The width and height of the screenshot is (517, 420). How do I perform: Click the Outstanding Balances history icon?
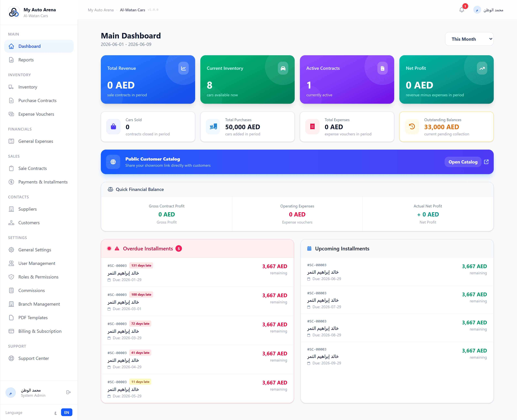(x=412, y=126)
